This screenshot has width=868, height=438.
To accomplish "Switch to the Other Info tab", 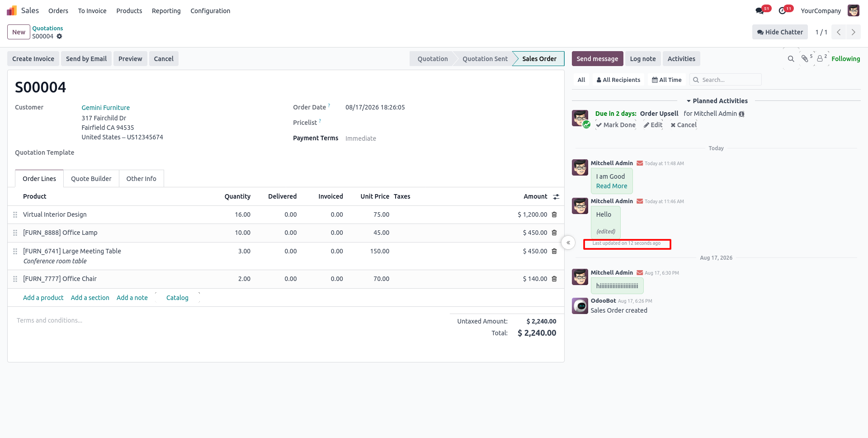I will (x=142, y=179).
